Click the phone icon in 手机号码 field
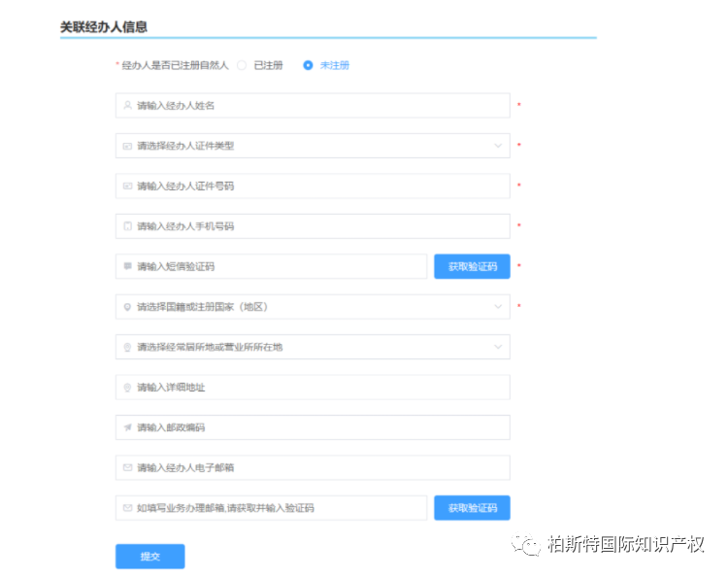This screenshot has height=577, width=728. [127, 226]
